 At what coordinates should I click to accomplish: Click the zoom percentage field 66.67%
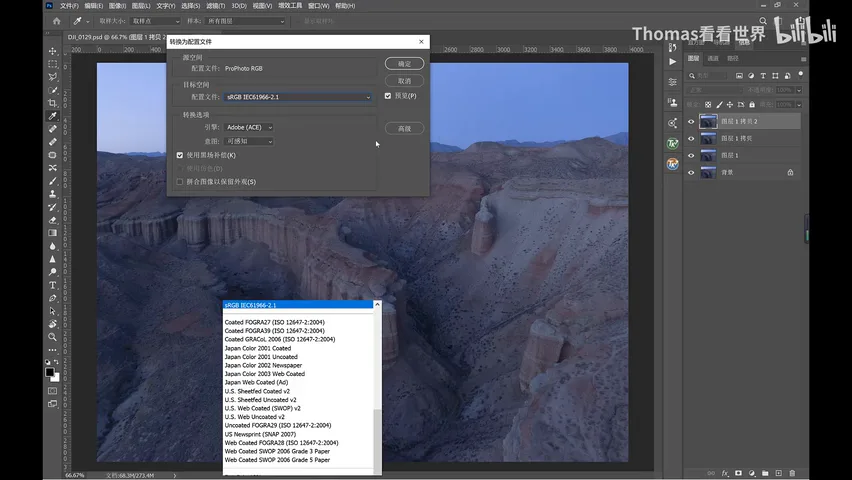75,475
